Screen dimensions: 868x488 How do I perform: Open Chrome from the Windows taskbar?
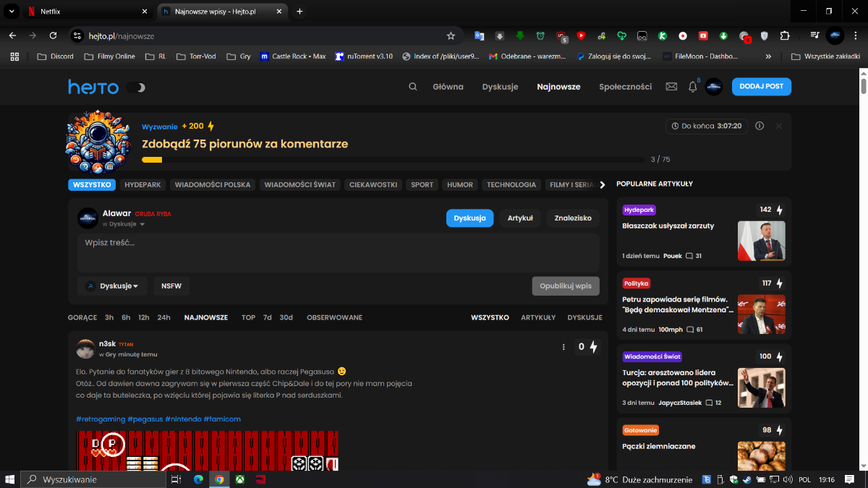pos(218,479)
